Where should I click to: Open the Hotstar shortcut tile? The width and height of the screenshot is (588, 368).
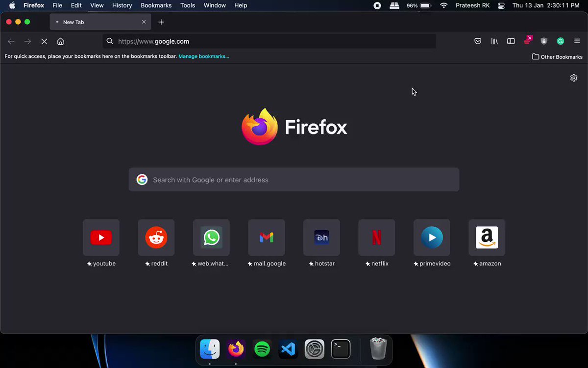(321, 237)
